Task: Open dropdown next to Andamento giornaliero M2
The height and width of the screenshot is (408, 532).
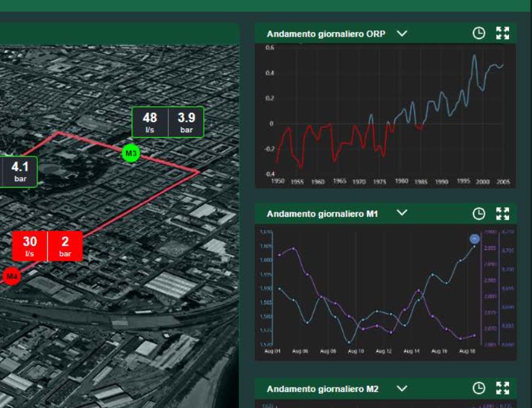Action: [401, 388]
